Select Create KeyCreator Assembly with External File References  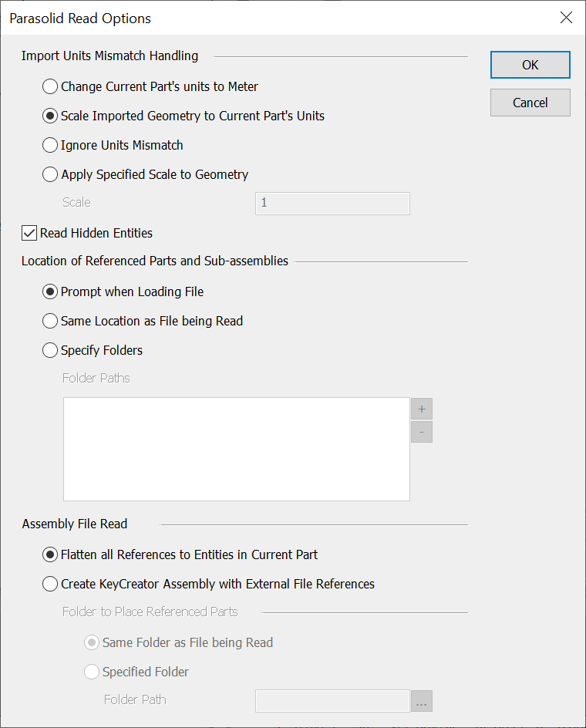(x=50, y=584)
